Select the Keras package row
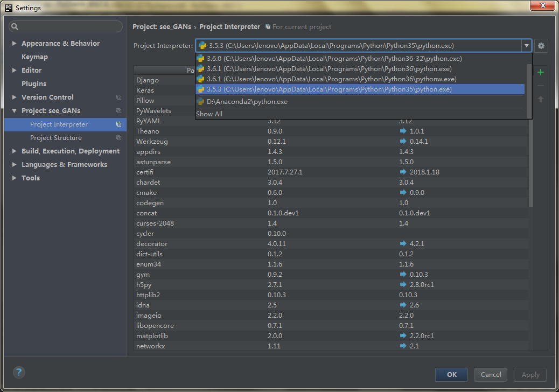Screen dimensions: 559x392 click(x=164, y=90)
